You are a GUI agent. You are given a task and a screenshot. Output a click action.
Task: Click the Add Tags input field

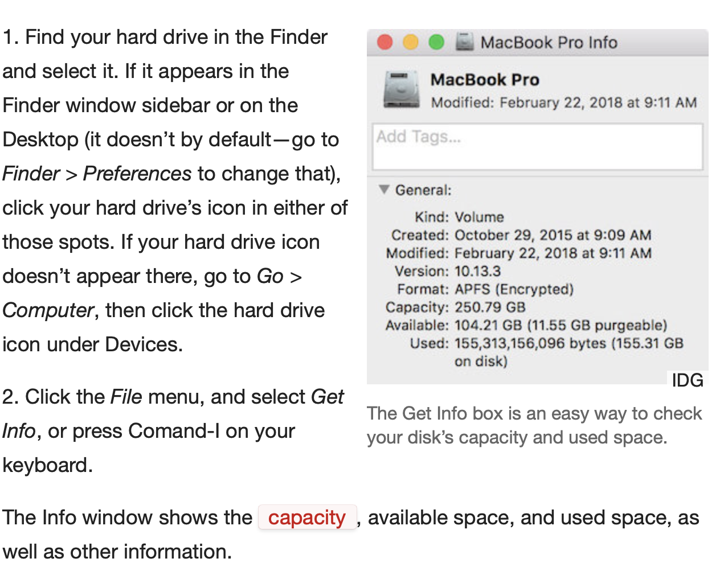(x=538, y=147)
